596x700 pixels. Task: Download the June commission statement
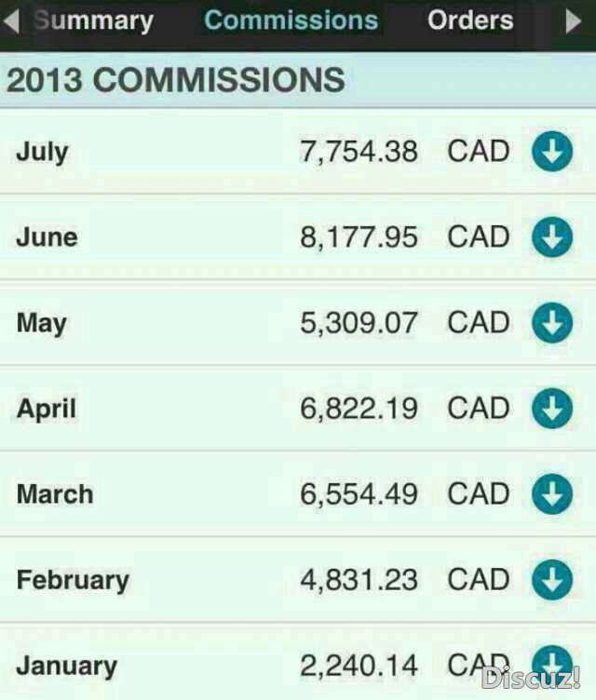click(552, 237)
